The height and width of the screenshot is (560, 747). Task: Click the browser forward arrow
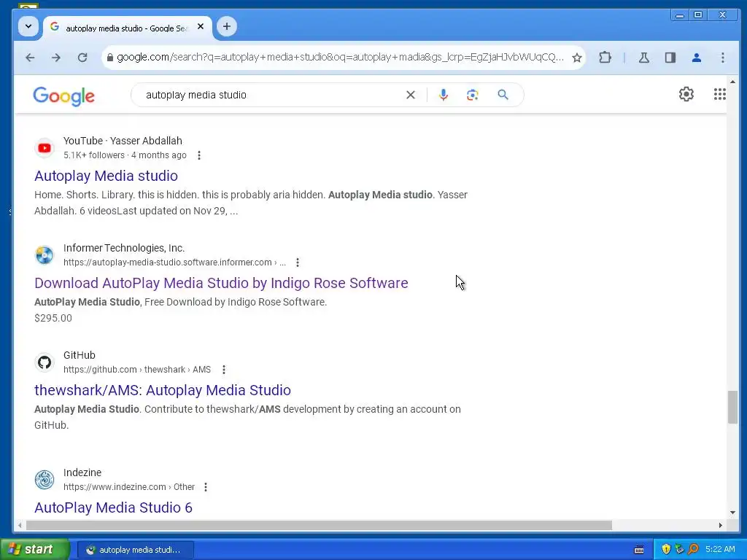[56, 58]
